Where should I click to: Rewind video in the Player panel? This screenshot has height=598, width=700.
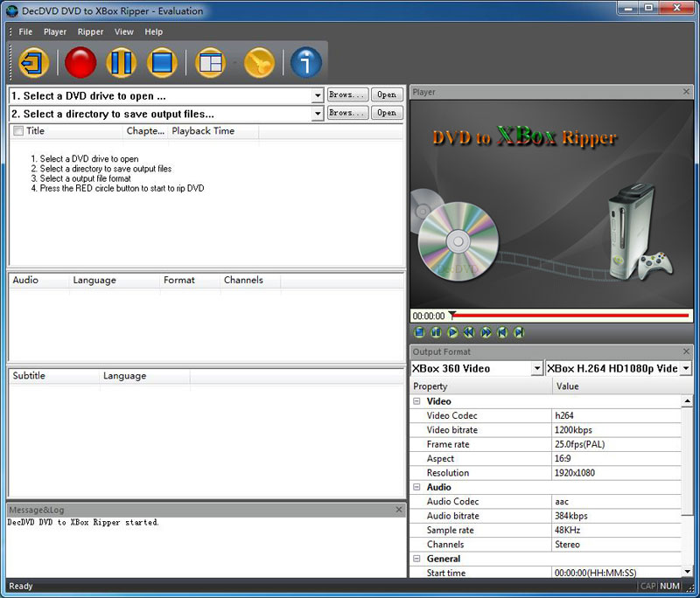click(469, 332)
